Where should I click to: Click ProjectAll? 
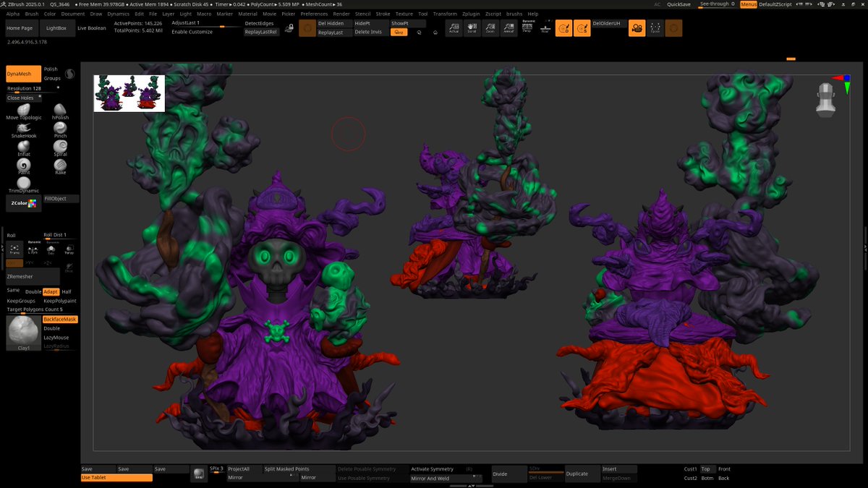(244, 469)
